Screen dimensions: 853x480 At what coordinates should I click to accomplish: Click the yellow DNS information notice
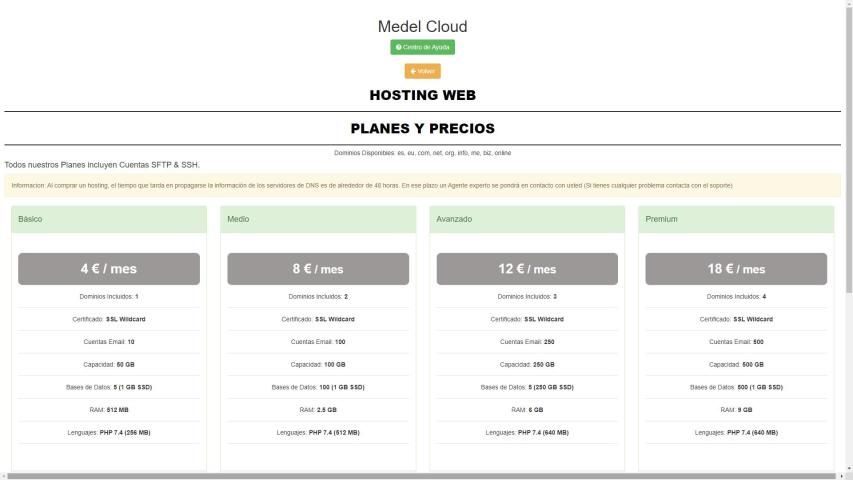422,185
